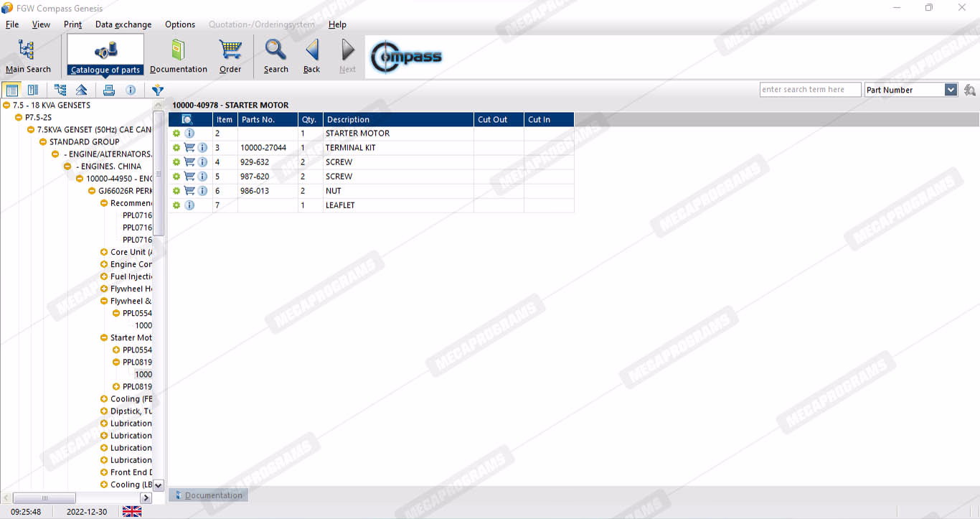Open the Print menu

pyautogui.click(x=73, y=24)
